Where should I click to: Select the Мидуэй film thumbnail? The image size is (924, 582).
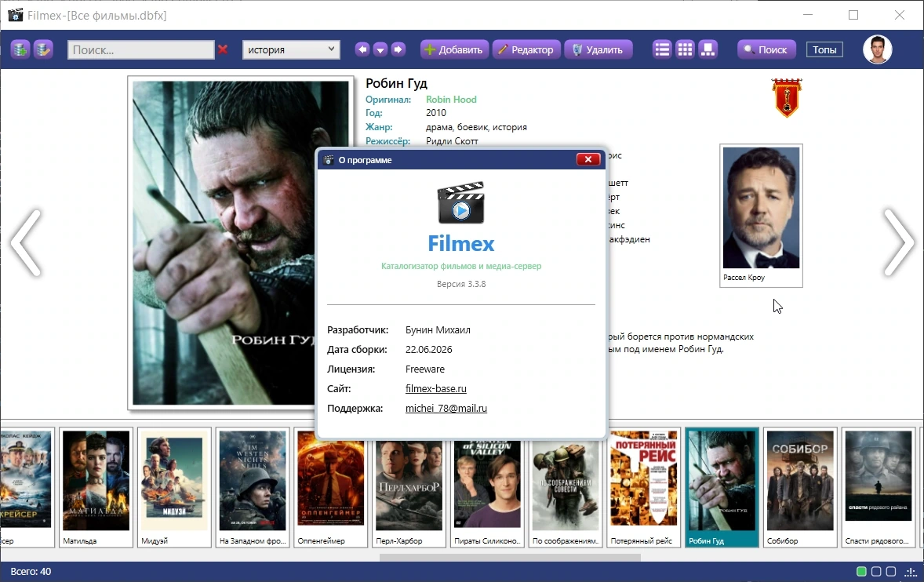[x=174, y=487]
